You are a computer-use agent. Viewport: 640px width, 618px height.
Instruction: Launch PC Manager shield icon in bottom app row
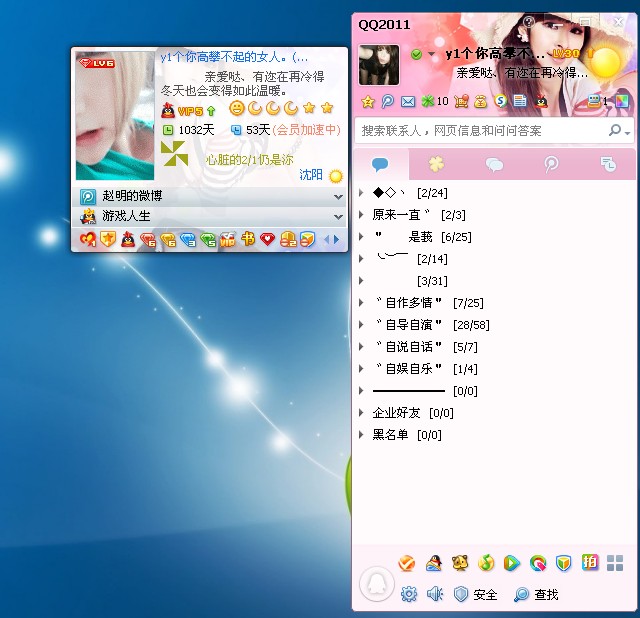tap(564, 563)
